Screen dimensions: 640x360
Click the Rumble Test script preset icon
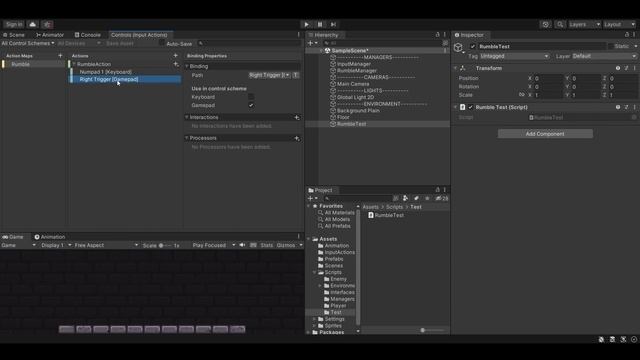click(x=626, y=107)
